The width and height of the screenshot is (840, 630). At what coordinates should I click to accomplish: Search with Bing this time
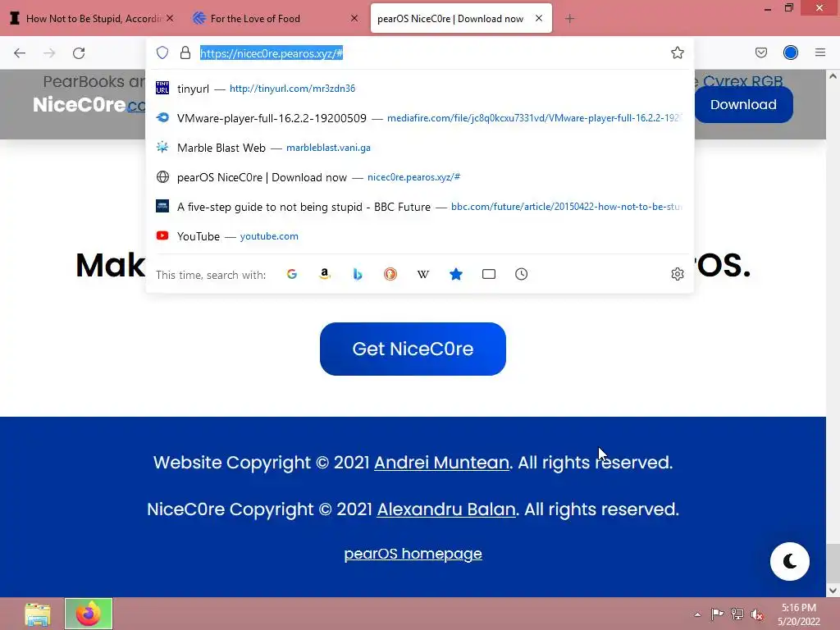click(x=358, y=274)
